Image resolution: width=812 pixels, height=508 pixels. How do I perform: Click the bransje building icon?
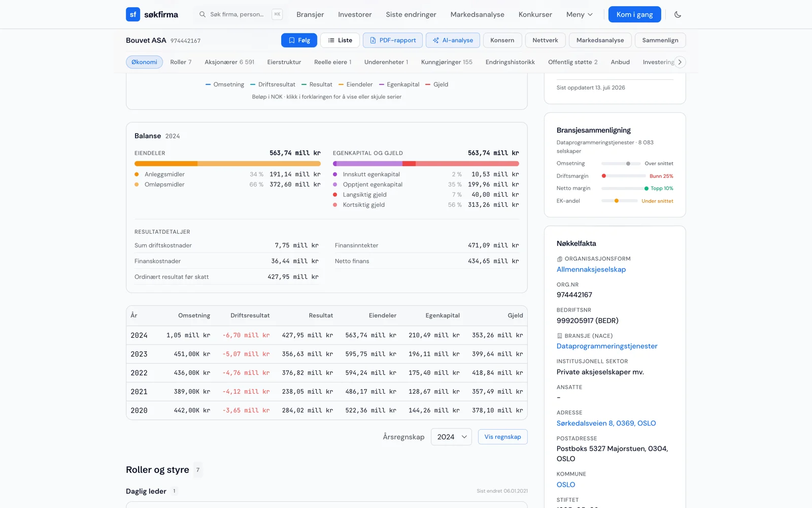559,336
